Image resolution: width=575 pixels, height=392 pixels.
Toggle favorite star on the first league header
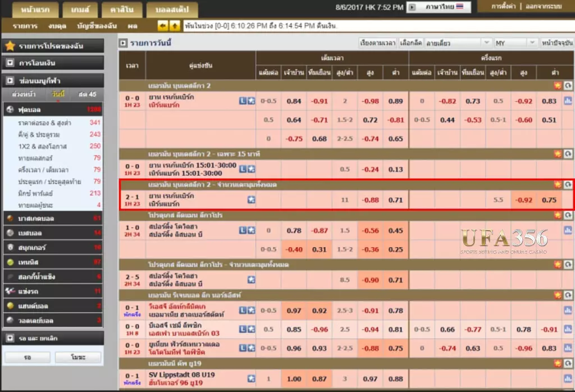[x=558, y=85]
